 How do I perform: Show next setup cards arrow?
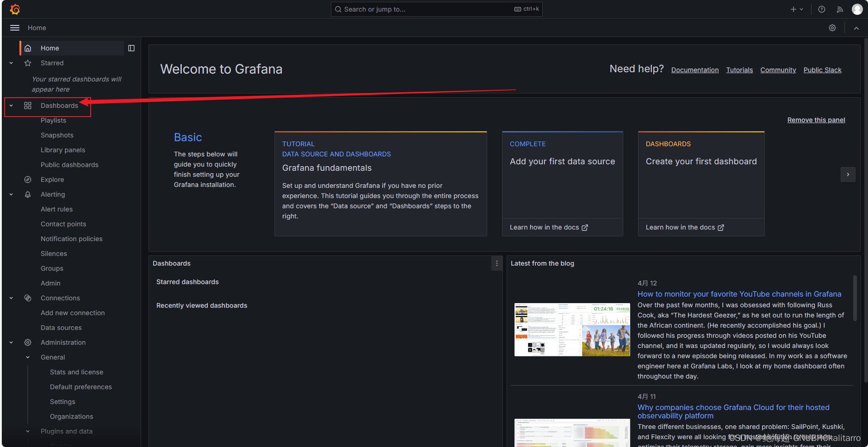pos(848,174)
